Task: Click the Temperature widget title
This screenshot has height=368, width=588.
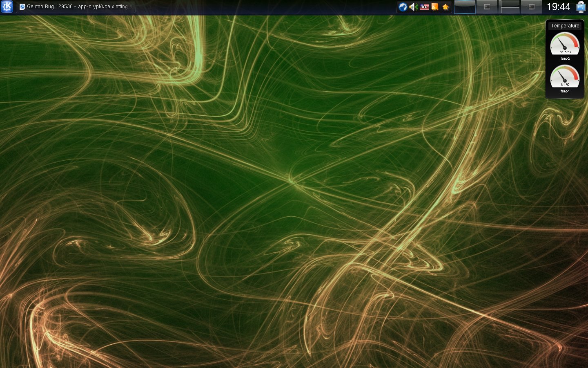Action: click(x=565, y=26)
